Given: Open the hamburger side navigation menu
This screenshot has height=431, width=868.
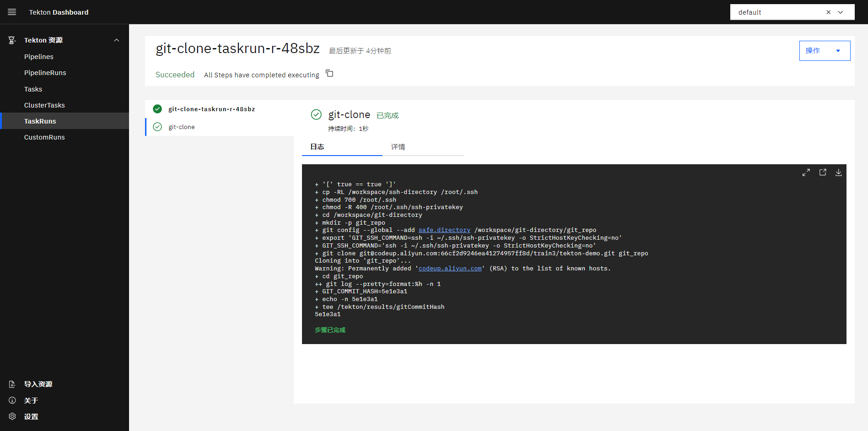Looking at the screenshot, I should coord(12,12).
